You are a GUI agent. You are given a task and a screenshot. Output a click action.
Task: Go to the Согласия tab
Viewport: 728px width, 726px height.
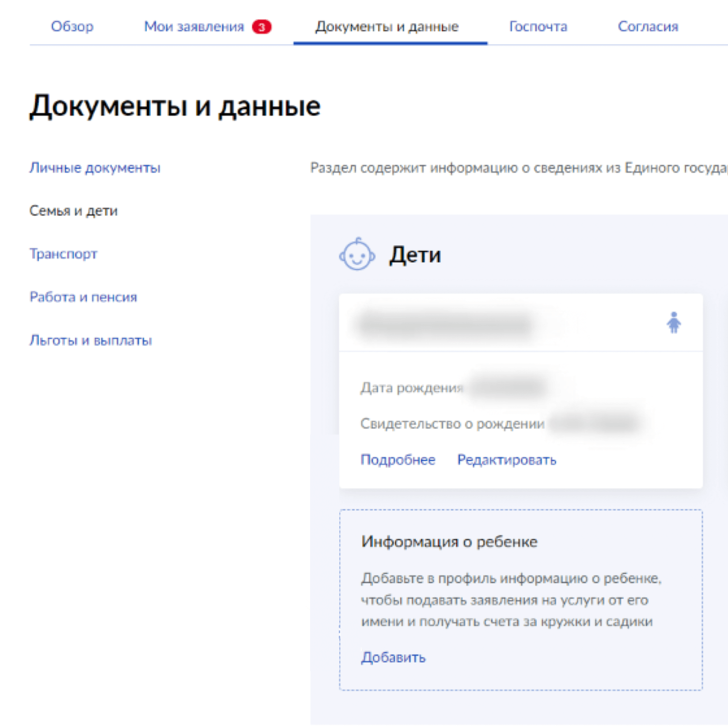click(x=648, y=26)
